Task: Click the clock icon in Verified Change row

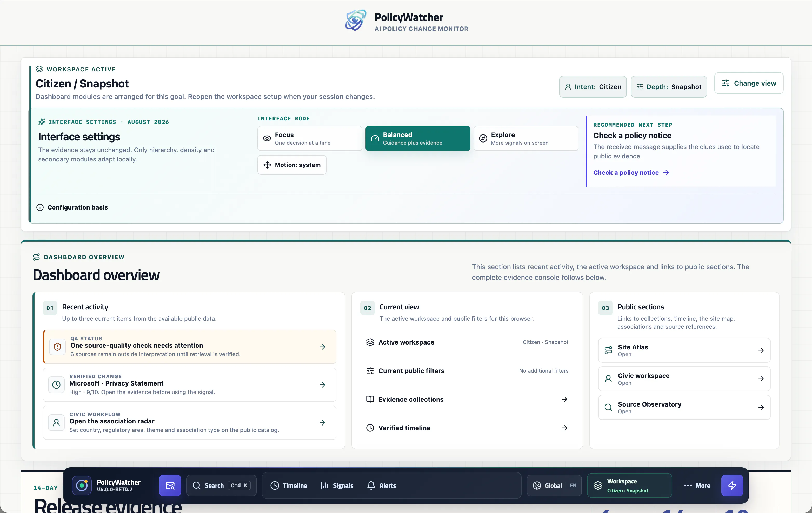Action: (56, 384)
